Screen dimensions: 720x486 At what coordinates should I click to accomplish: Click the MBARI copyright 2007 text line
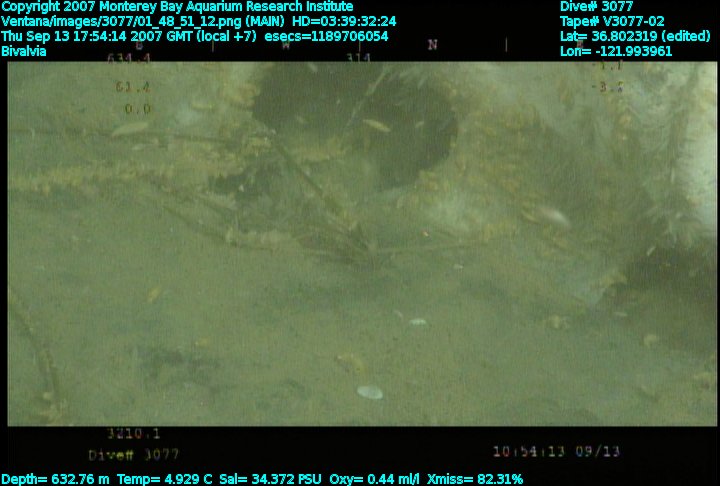[177, 6]
